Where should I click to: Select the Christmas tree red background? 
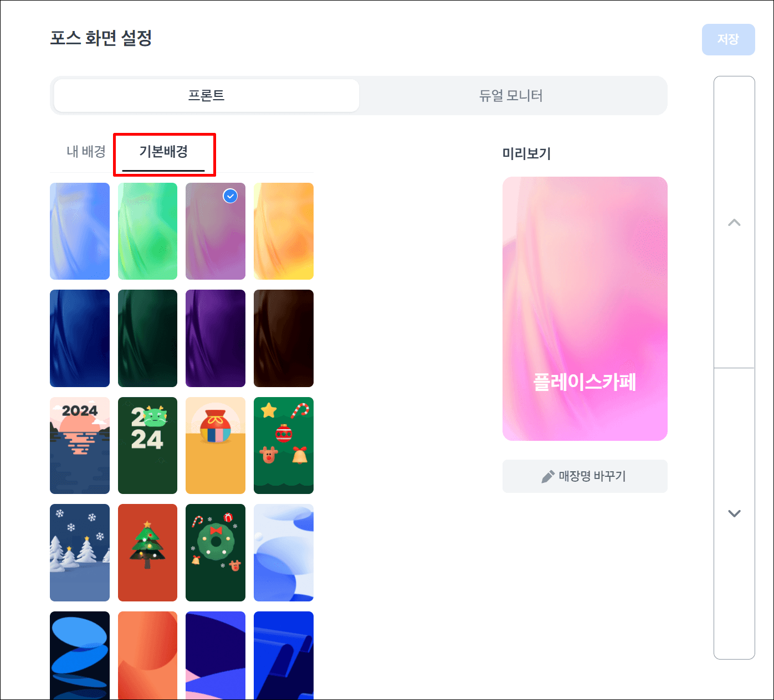coord(147,553)
